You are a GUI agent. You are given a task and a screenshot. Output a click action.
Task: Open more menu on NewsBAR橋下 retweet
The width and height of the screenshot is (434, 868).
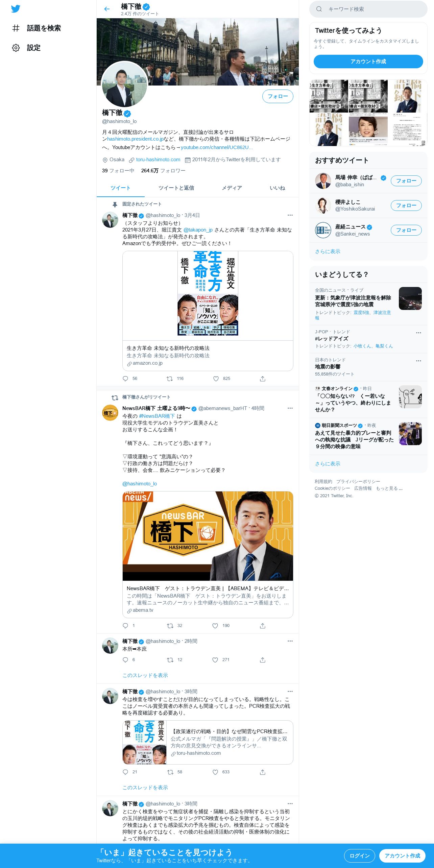pyautogui.click(x=290, y=408)
